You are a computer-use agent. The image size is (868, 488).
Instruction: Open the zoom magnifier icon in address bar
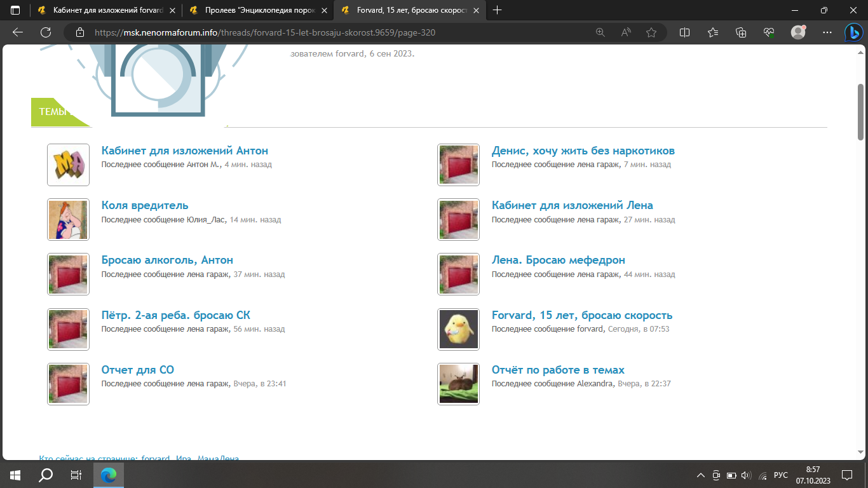600,32
